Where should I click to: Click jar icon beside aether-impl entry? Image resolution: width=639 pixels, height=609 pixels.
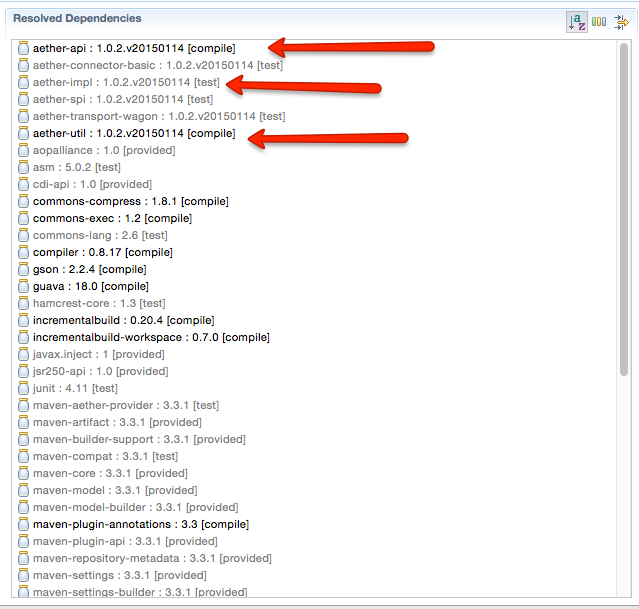(24, 82)
